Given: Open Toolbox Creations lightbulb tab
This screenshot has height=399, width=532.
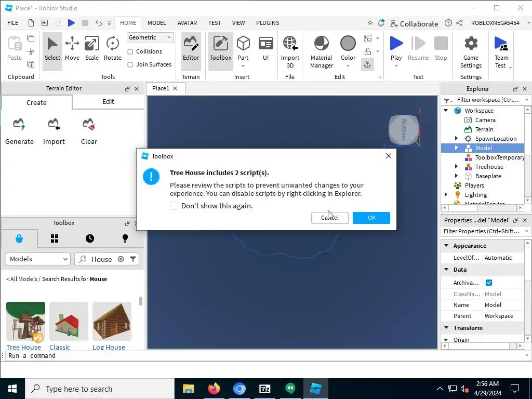Looking at the screenshot, I should point(125,238).
